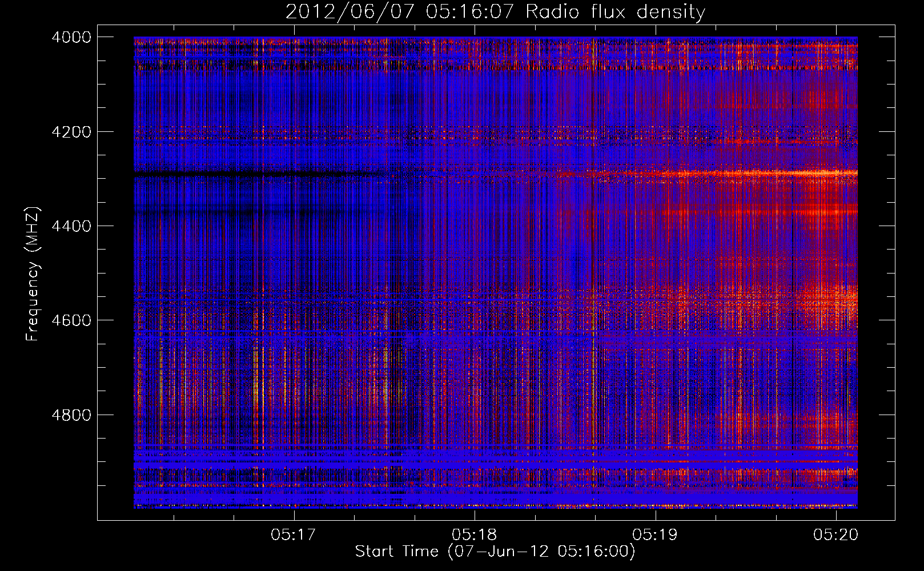The image size is (924, 571).
Task: Click the 05:19 time axis label
Action: pyautogui.click(x=655, y=535)
